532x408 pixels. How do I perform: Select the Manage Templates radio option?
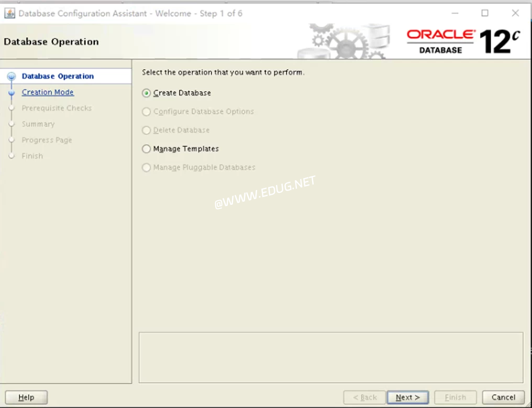tap(146, 149)
